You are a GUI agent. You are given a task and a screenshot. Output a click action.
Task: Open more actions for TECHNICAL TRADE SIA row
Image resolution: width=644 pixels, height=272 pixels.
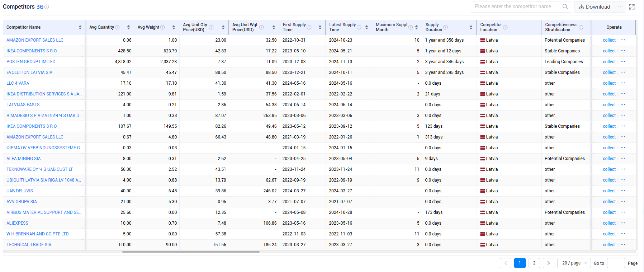click(623, 244)
